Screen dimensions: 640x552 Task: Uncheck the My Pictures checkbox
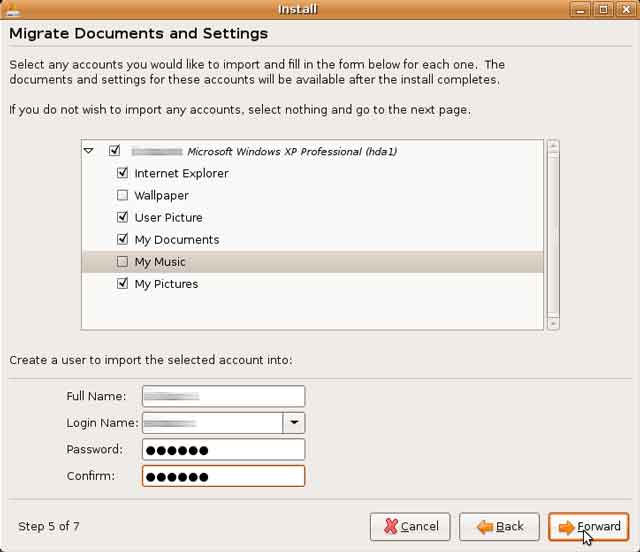point(123,284)
